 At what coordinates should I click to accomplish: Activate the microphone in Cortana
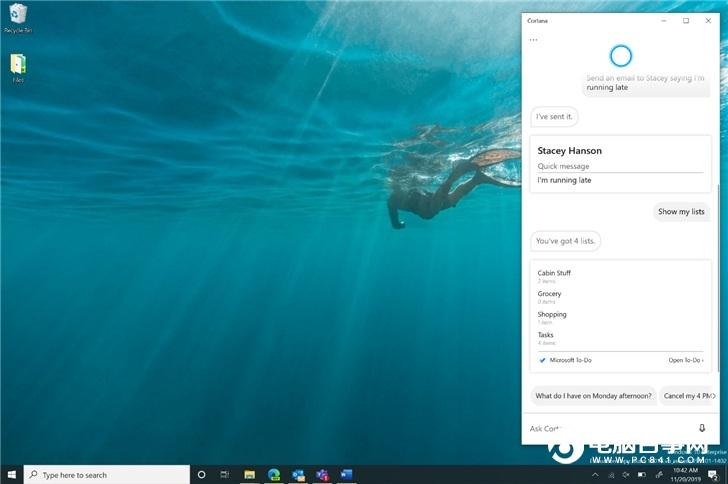click(x=702, y=428)
